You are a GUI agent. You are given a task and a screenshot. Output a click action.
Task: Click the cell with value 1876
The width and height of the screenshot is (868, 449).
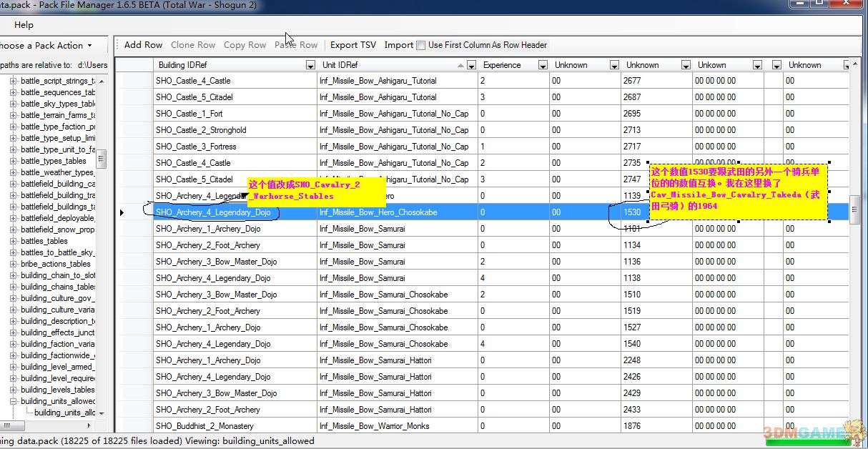[656, 426]
